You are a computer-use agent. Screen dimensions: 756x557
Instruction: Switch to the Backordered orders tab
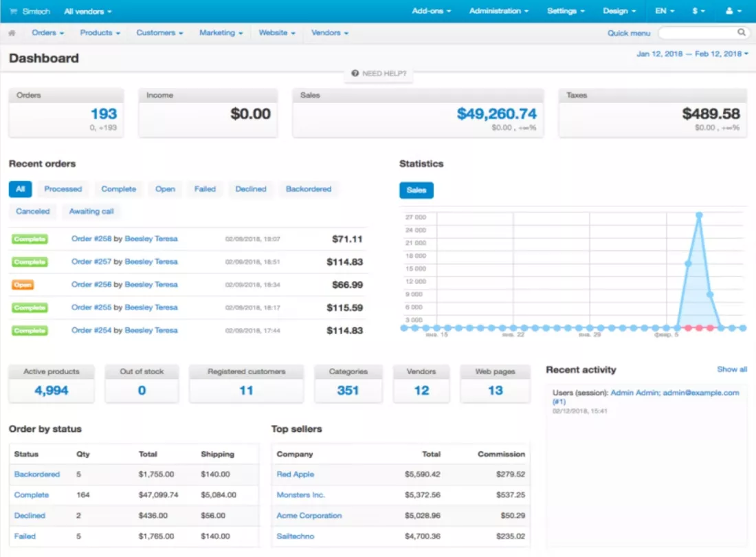click(x=309, y=189)
